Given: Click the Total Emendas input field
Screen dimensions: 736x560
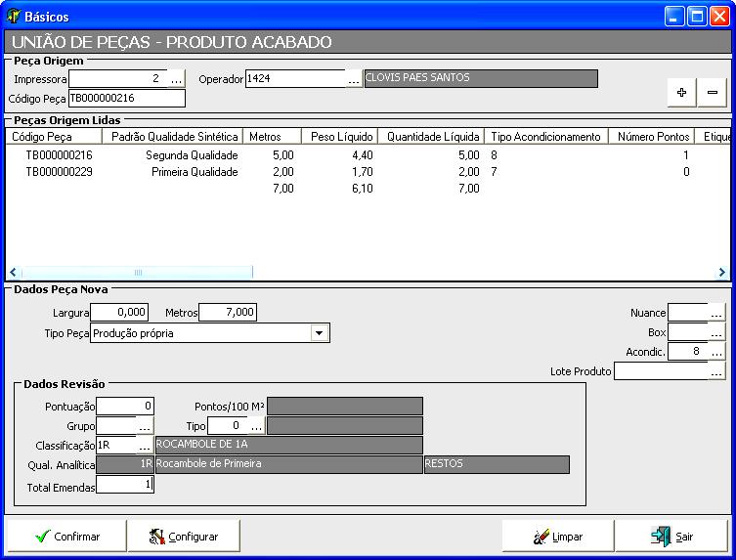Looking at the screenshot, I should [124, 484].
